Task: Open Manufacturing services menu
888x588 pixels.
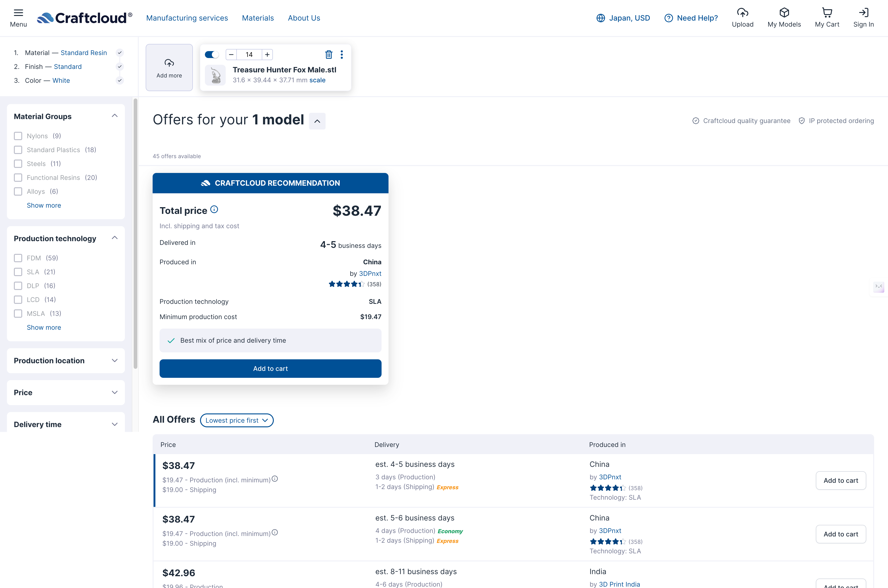Action: 187,18
